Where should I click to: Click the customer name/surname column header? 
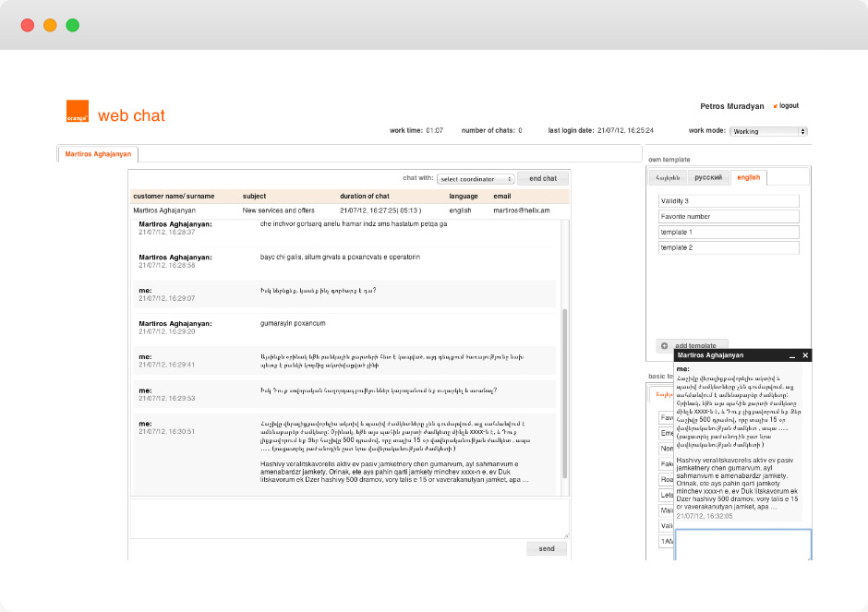point(174,196)
